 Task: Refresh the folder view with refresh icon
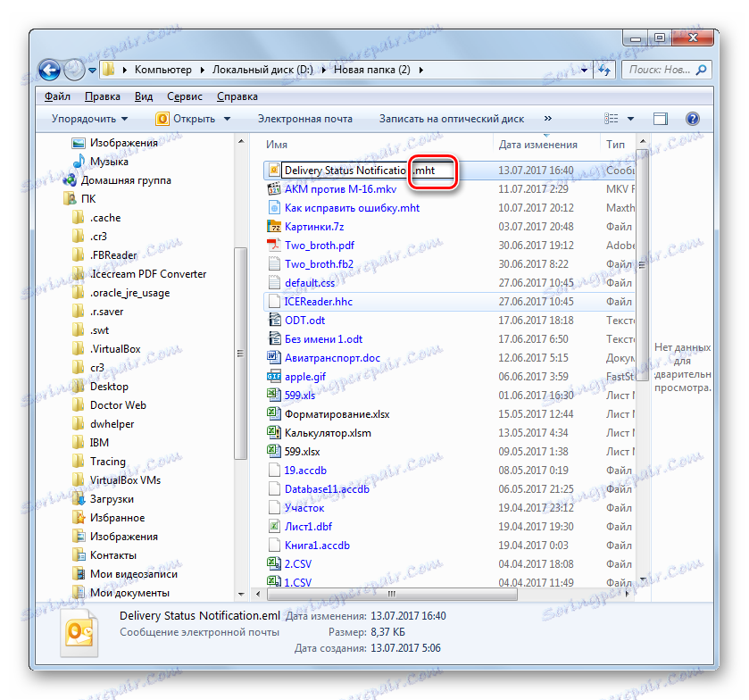(604, 71)
